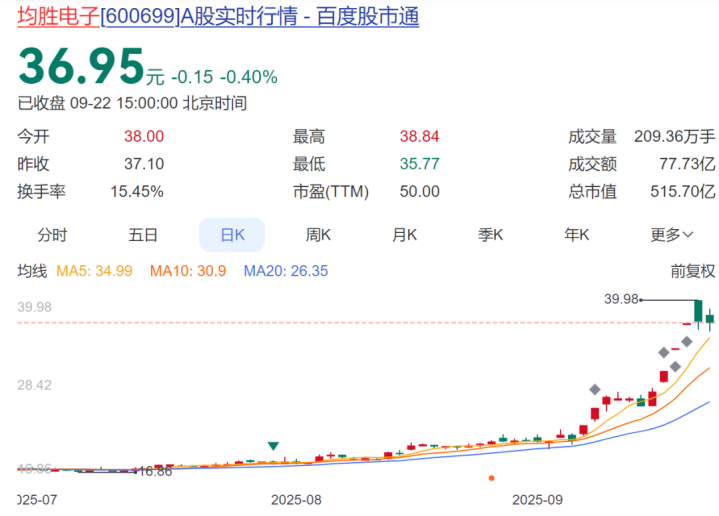Click the 28.42 price axis label

tap(34, 385)
